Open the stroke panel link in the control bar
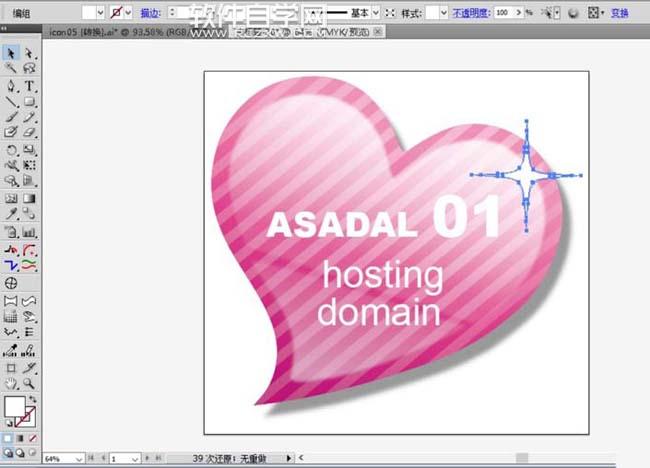 [x=150, y=13]
